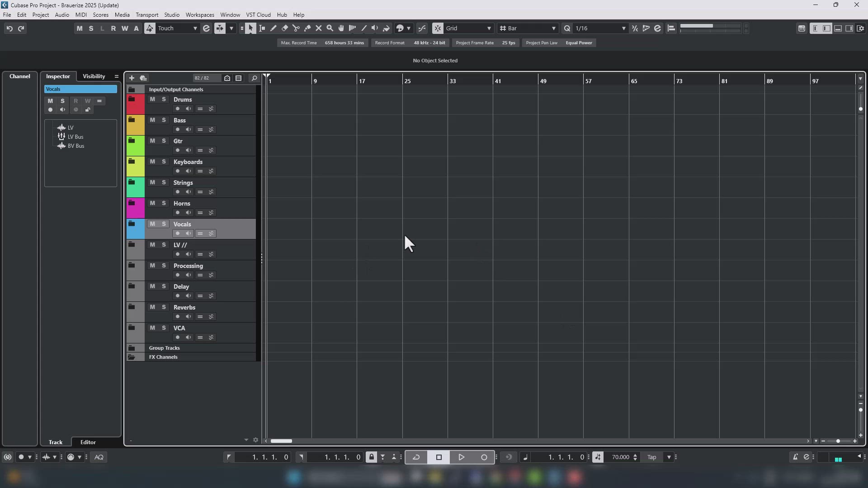Select the Range Selection tool
Viewport: 868px width, 488px height.
[x=262, y=28]
